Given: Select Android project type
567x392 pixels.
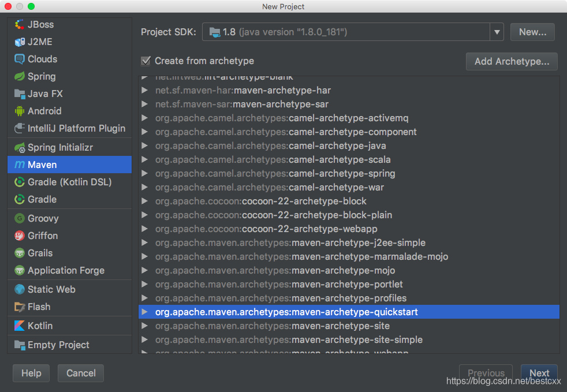Looking at the screenshot, I should click(69, 111).
